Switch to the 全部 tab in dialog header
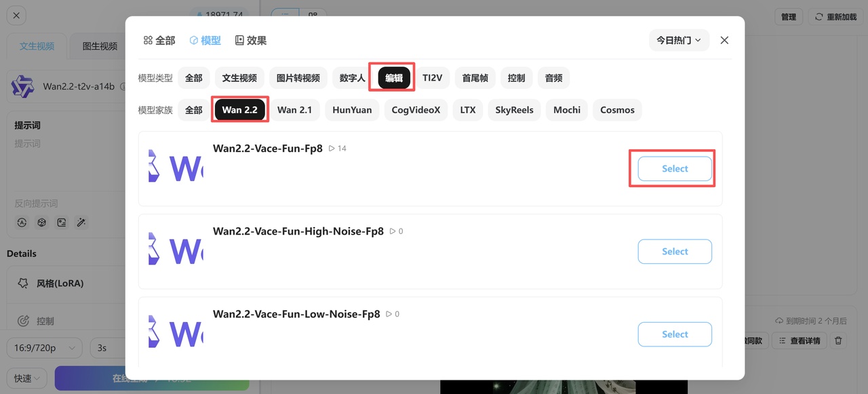This screenshot has height=394, width=868. point(159,41)
